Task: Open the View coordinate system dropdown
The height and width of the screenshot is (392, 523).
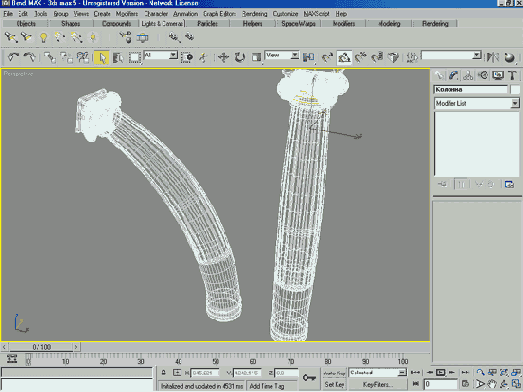Action: click(x=282, y=55)
